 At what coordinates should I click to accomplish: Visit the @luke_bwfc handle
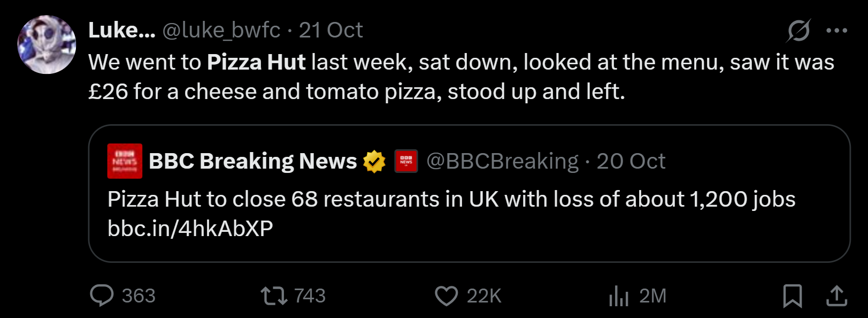(x=221, y=31)
